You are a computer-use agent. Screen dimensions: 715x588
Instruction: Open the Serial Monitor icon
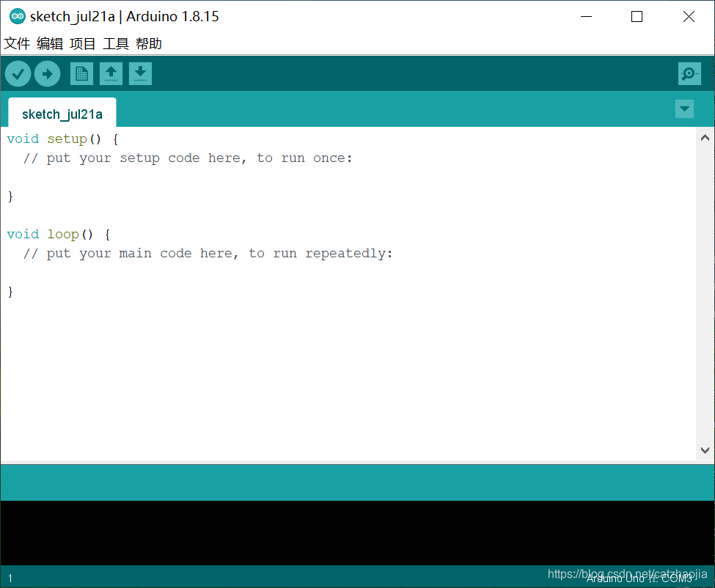689,73
